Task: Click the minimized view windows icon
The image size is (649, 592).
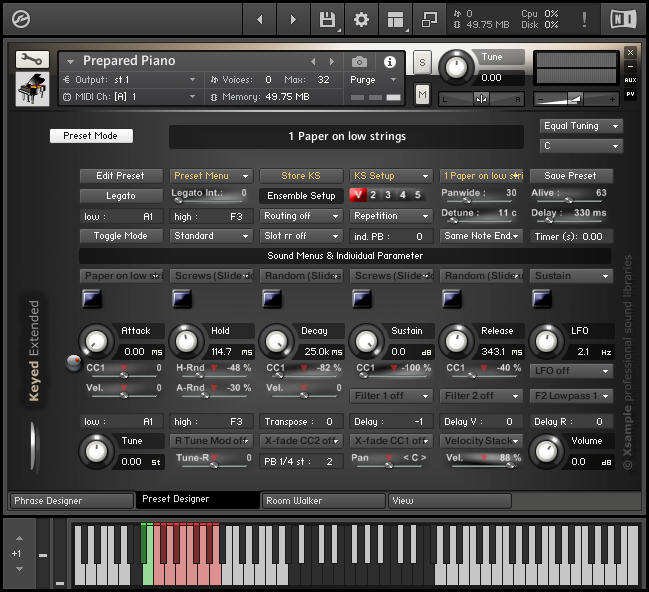Action: pyautogui.click(x=429, y=19)
